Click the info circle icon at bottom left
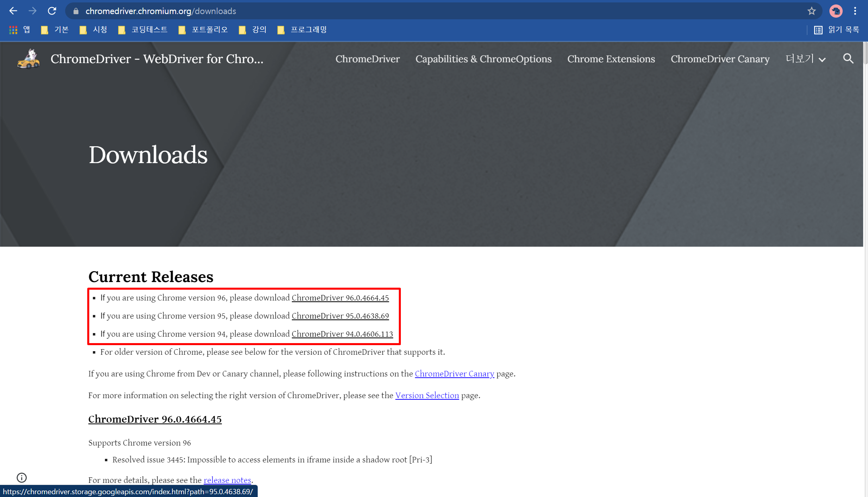868x497 pixels. pos(22,477)
